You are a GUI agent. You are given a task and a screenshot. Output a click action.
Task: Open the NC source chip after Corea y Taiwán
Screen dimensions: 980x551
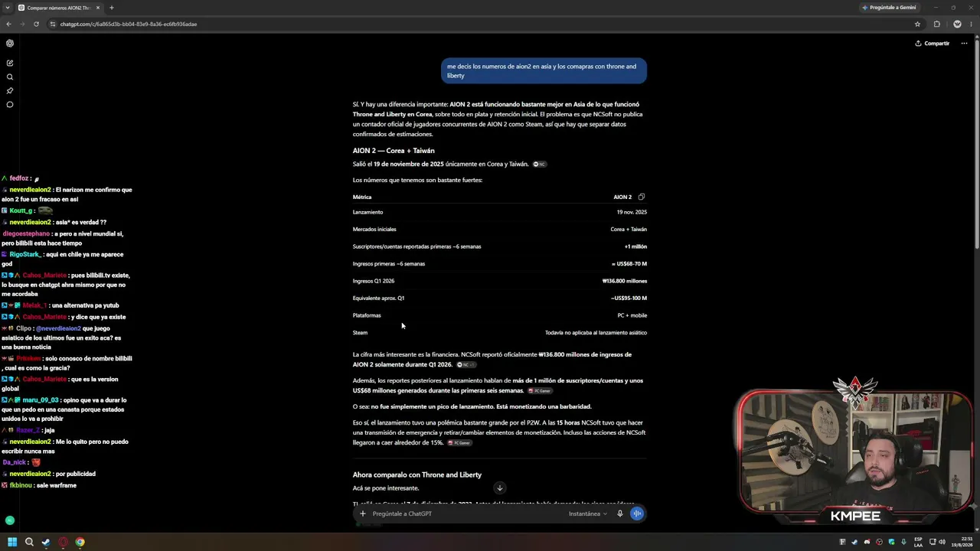540,165
